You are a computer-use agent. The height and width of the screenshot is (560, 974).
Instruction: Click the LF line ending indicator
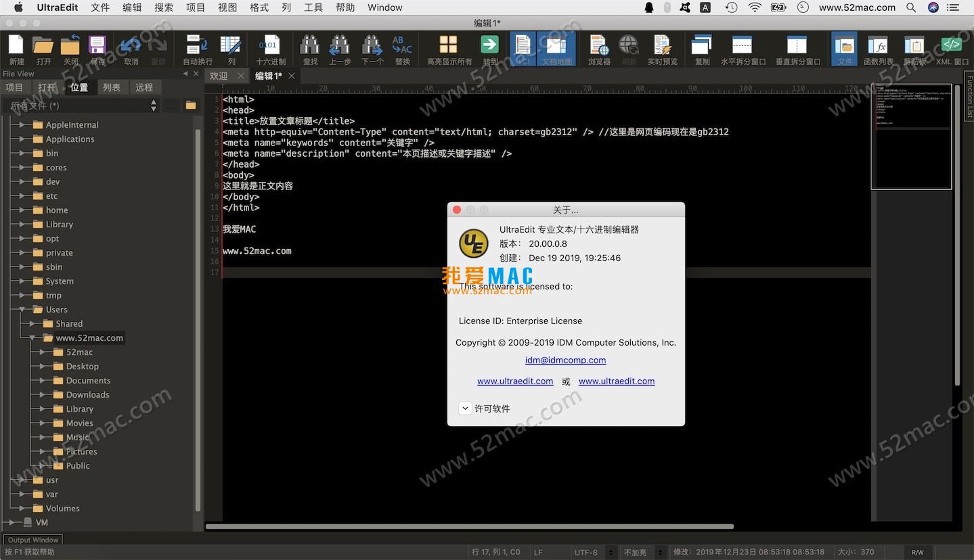(x=538, y=552)
